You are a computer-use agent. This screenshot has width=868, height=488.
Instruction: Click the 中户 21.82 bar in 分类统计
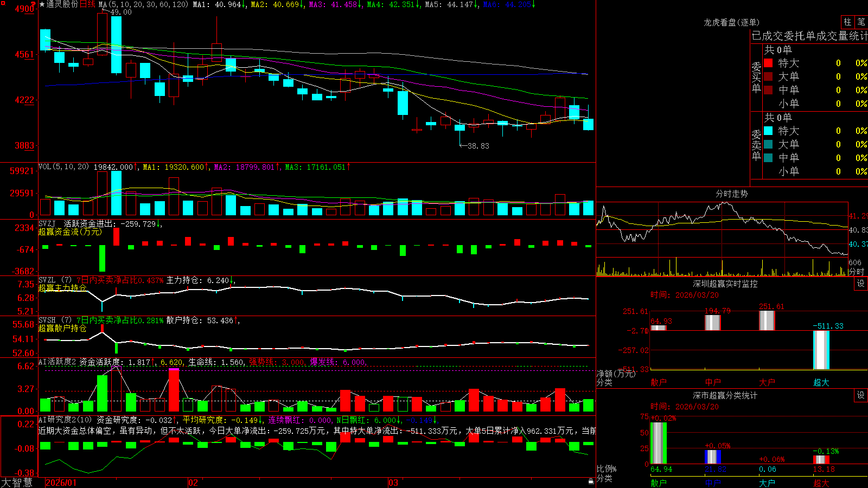(x=713, y=457)
